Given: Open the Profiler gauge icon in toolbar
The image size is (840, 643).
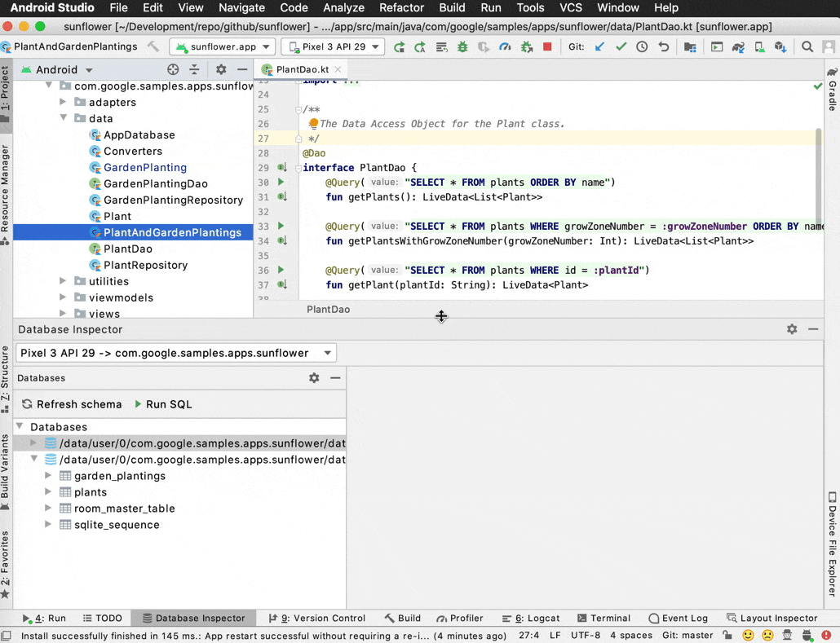Looking at the screenshot, I should pos(505,47).
